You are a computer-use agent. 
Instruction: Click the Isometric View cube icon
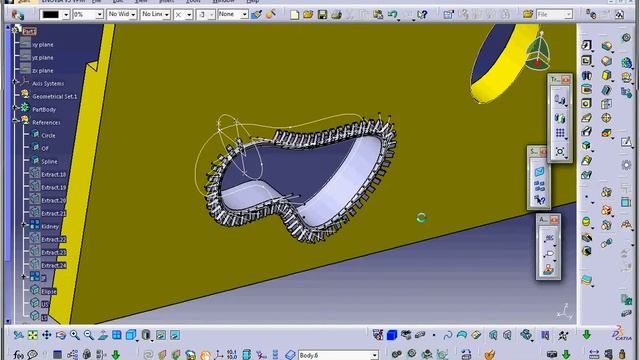pos(131,335)
